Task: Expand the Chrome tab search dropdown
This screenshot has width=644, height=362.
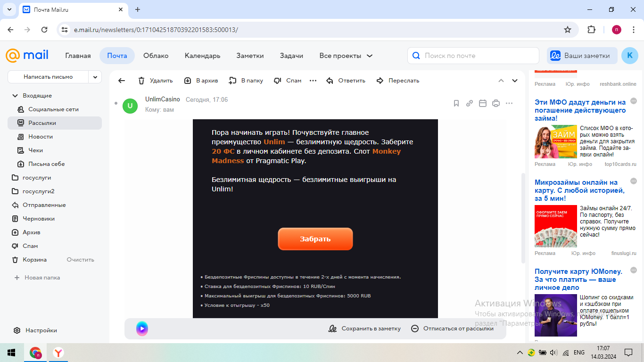Action: pyautogui.click(x=9, y=9)
